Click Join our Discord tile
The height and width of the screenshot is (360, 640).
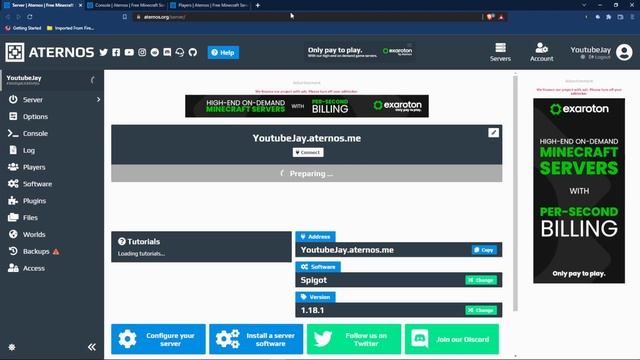452,339
